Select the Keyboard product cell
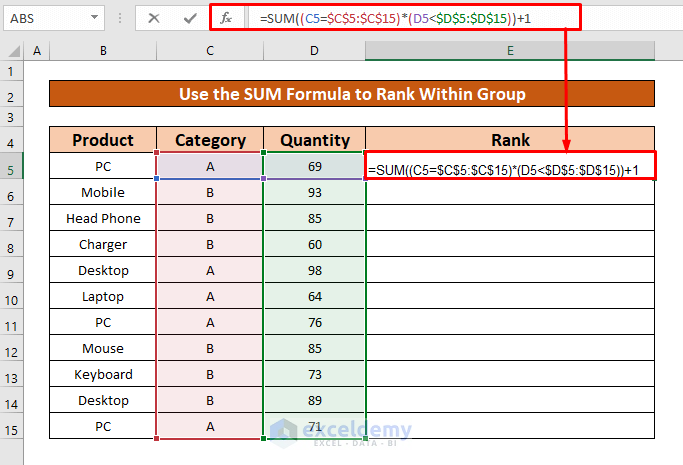This screenshot has height=465, width=683. (x=103, y=374)
